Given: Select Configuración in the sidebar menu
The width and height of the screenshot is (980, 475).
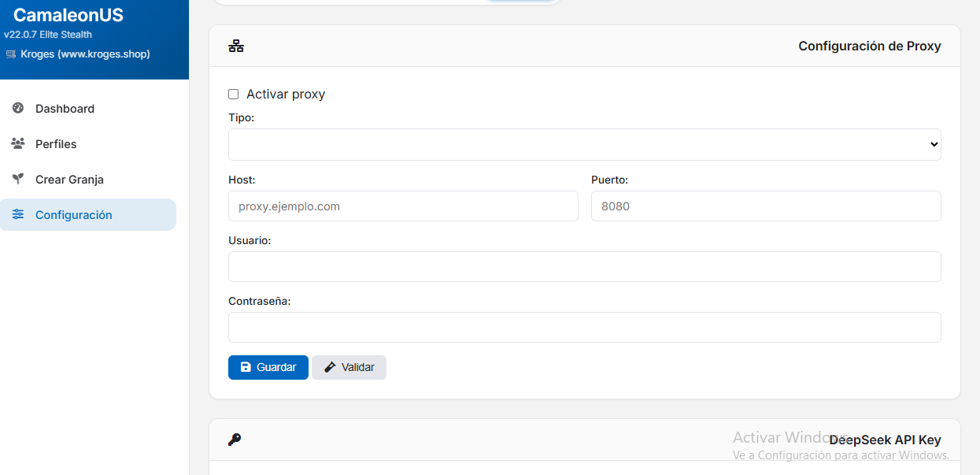Looking at the screenshot, I should coord(73,215).
